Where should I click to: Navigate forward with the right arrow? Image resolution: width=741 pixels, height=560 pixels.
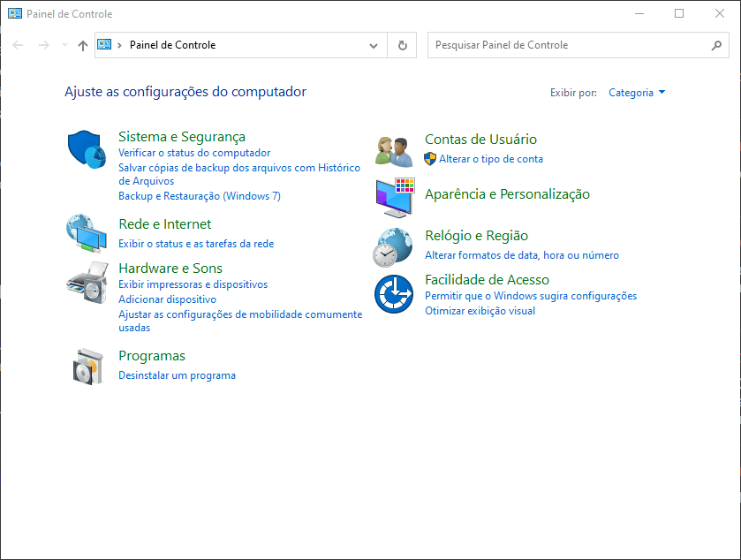point(44,45)
